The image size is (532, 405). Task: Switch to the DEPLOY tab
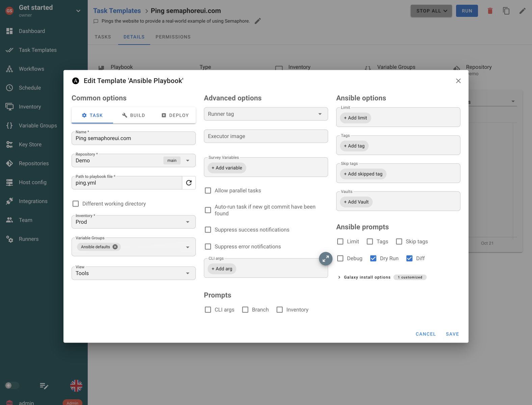[x=175, y=115]
